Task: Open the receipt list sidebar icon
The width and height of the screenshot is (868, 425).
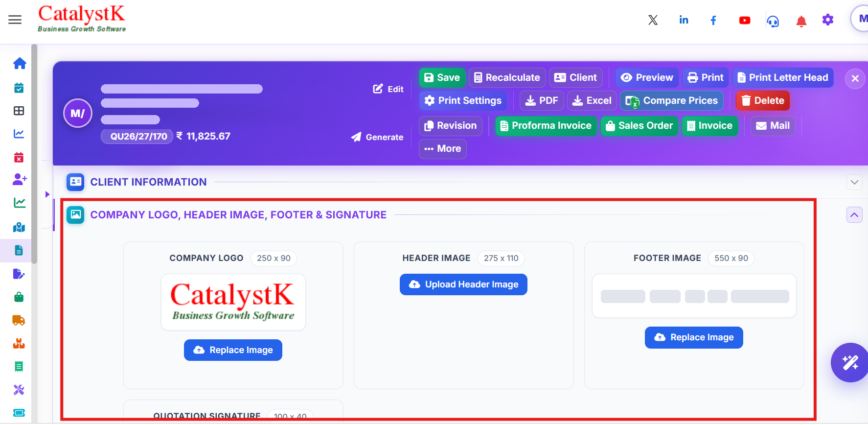Action: point(19,366)
